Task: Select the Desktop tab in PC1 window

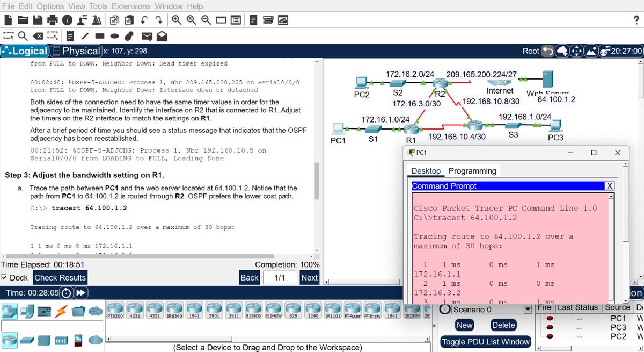Action: [426, 171]
